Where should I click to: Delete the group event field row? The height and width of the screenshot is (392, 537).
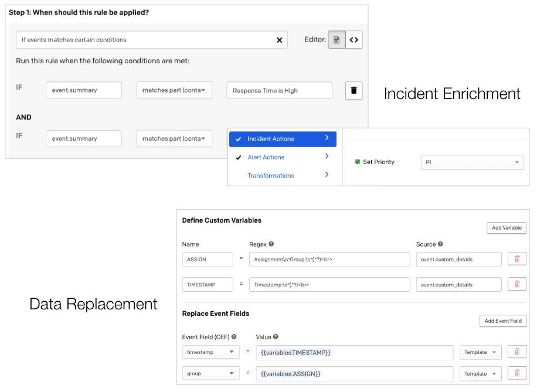click(x=516, y=373)
